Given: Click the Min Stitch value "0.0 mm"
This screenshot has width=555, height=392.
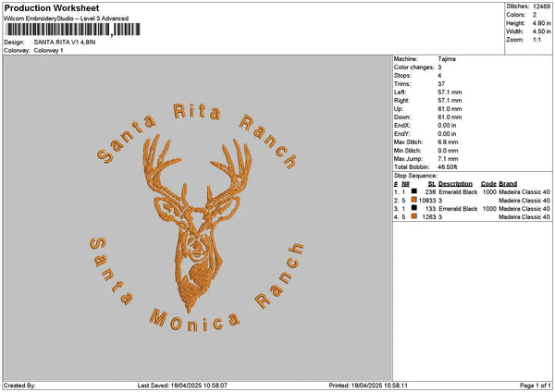Looking at the screenshot, I should [x=448, y=151].
